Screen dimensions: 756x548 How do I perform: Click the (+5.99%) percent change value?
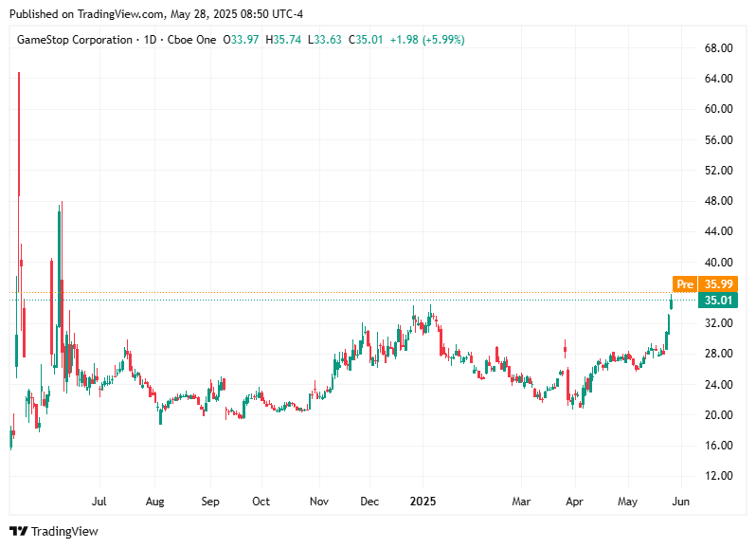click(443, 40)
